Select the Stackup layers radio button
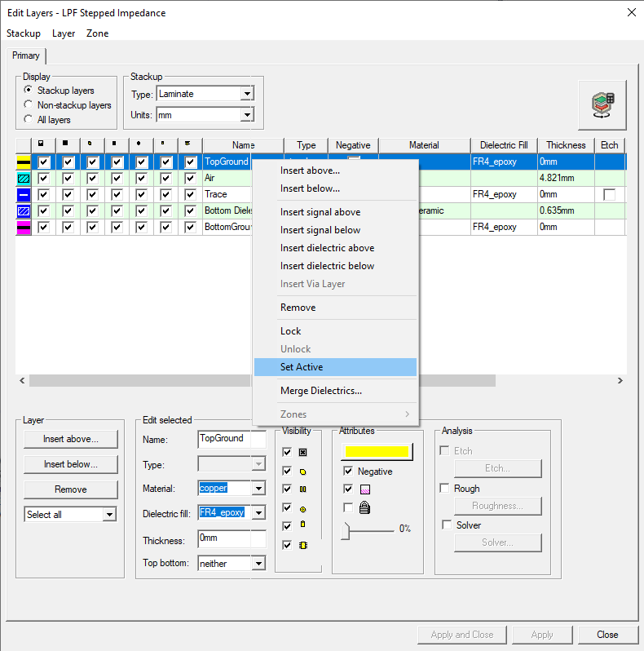The width and height of the screenshot is (644, 651). 29,90
